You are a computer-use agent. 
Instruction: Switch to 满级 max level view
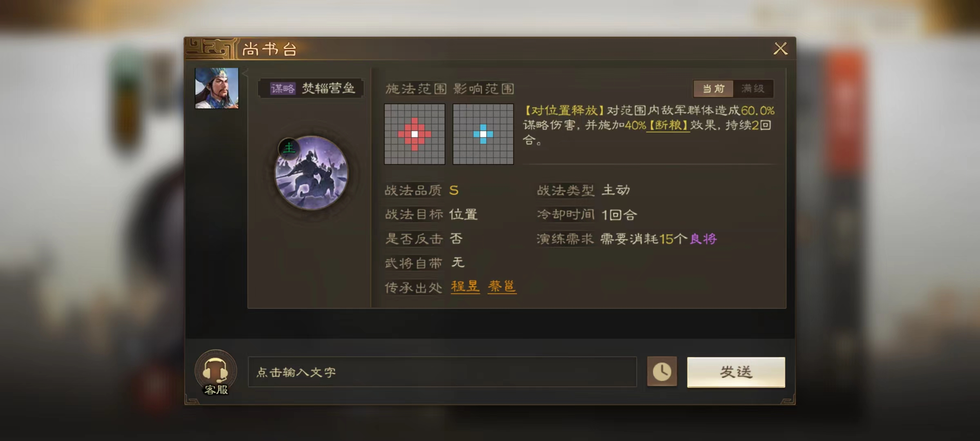tap(753, 89)
